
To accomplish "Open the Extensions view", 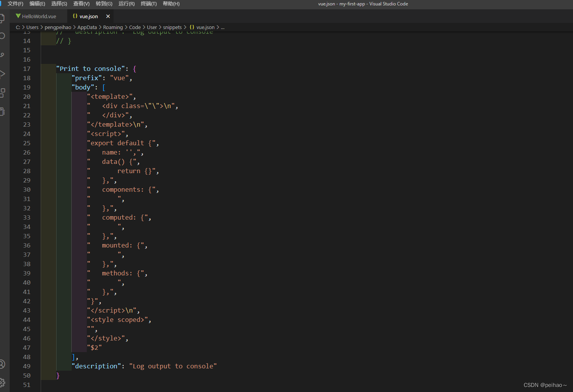I will tap(2, 93).
